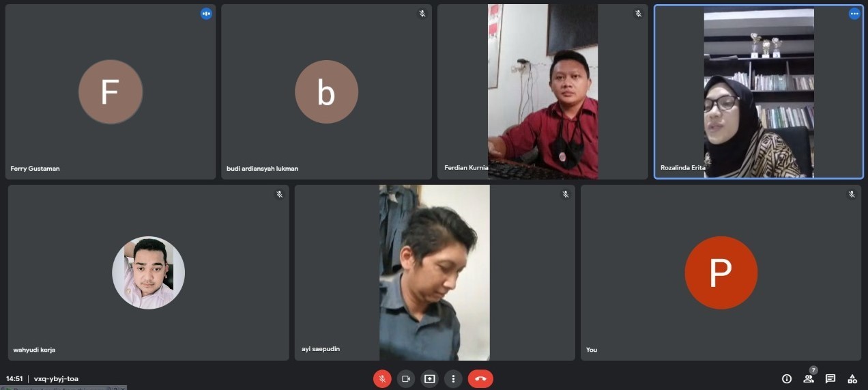
Task: Click the F avatar of Ferry Gustaman
Action: pos(111,92)
